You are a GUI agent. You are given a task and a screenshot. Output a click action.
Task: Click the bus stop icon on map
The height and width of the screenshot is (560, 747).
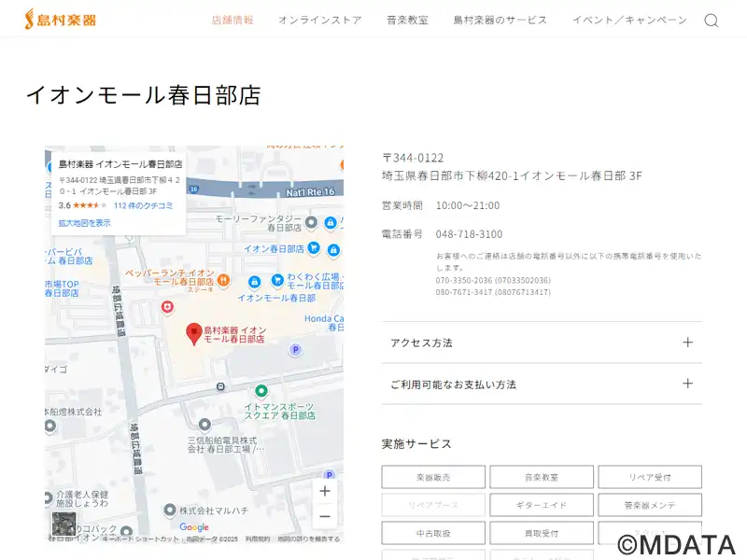click(220, 386)
